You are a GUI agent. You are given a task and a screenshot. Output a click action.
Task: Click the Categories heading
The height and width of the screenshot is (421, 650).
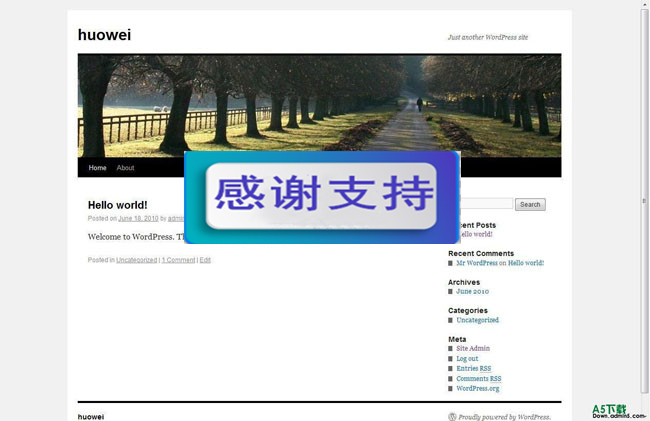(x=468, y=310)
